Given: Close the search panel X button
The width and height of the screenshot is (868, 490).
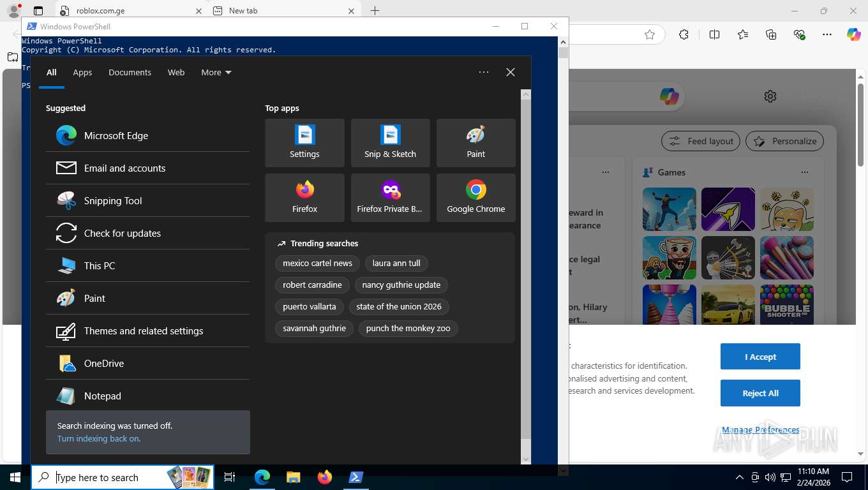Looking at the screenshot, I should click(510, 72).
